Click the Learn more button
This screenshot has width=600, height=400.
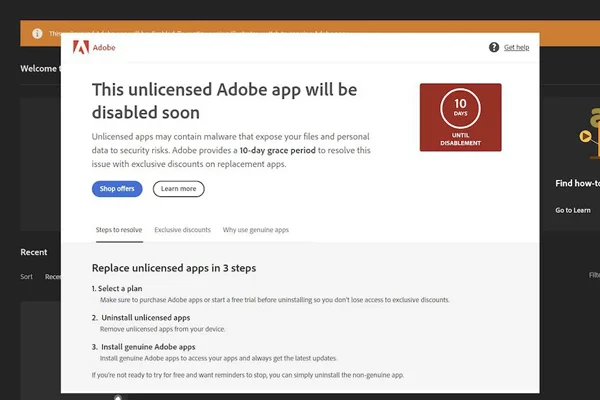178,189
